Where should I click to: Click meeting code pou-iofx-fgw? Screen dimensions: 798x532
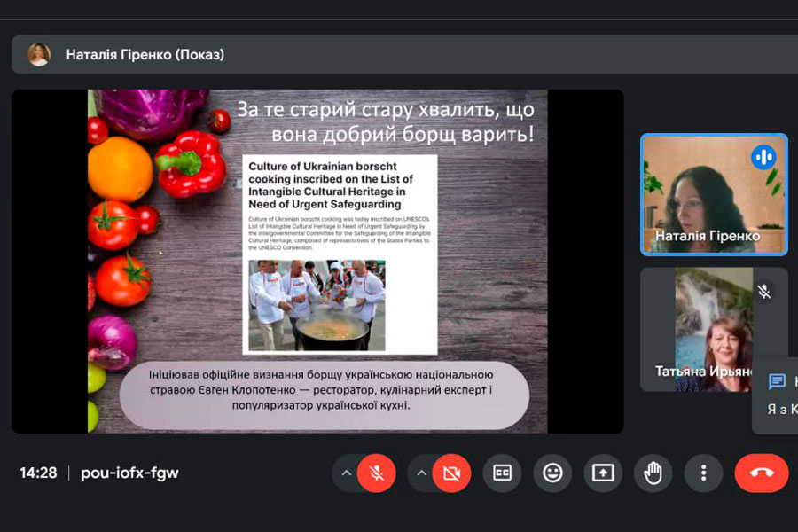pyautogui.click(x=129, y=473)
